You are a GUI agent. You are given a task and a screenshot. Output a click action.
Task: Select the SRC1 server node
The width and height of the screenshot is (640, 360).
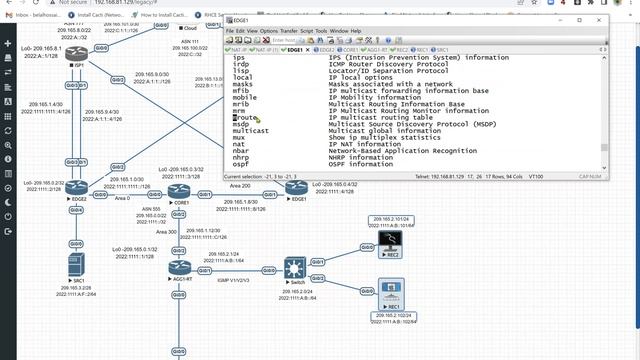76,264
